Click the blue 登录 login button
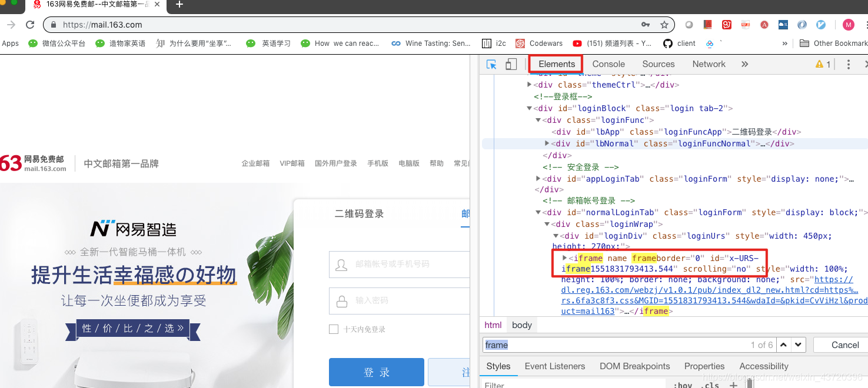 tap(377, 372)
